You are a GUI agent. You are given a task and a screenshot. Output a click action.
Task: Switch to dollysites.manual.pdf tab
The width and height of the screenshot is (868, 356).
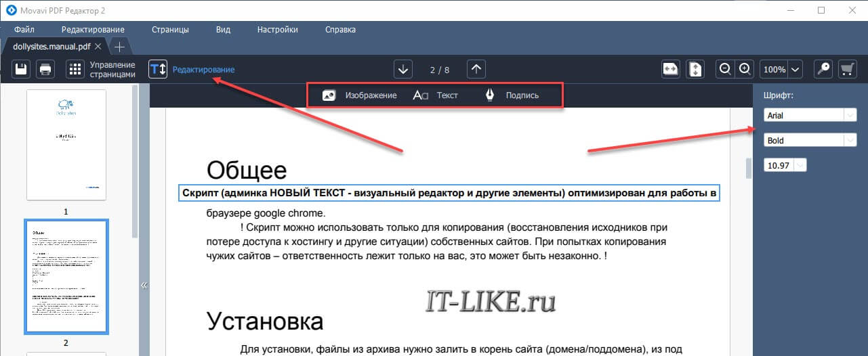click(x=53, y=46)
